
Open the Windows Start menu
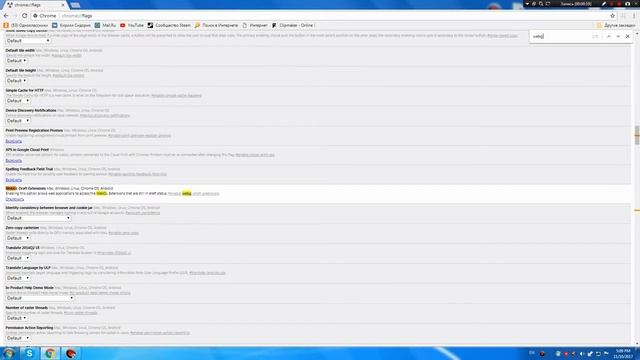9,353
